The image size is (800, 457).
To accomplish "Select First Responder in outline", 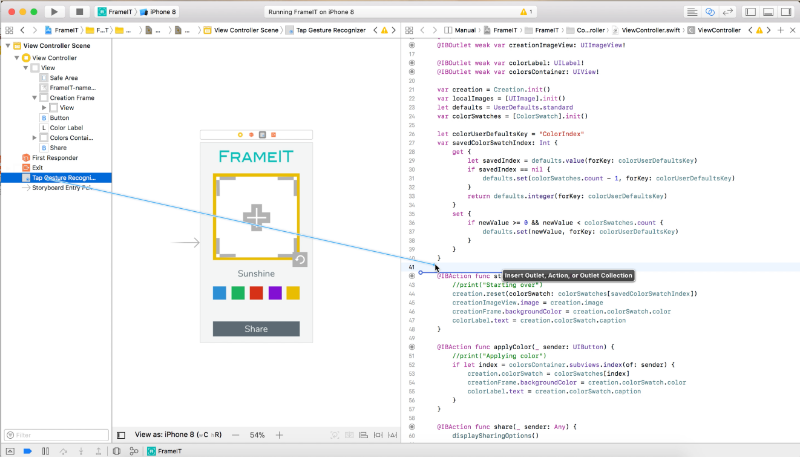I will (x=50, y=158).
